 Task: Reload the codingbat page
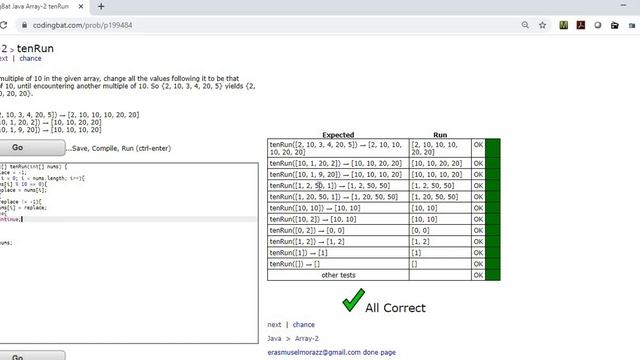tap(3, 25)
